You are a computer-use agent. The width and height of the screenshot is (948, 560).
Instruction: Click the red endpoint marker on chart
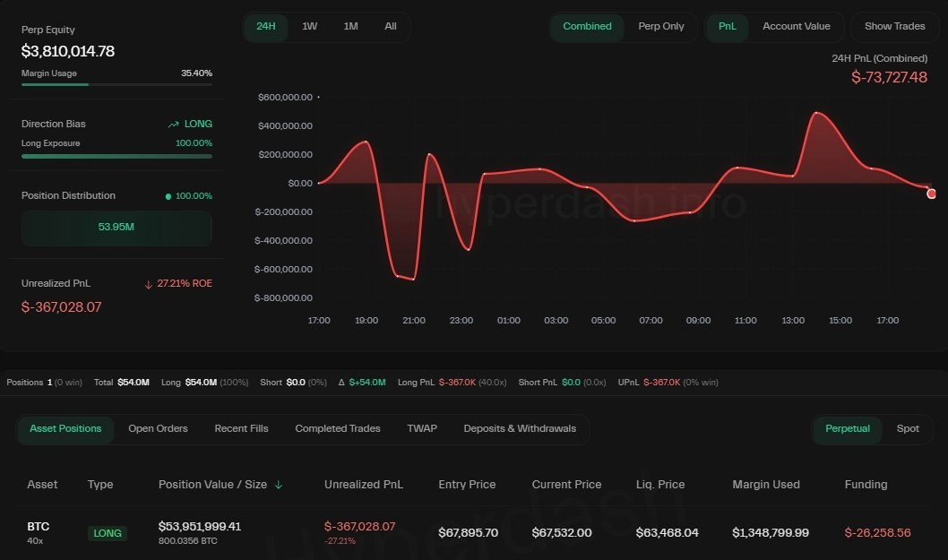(931, 194)
